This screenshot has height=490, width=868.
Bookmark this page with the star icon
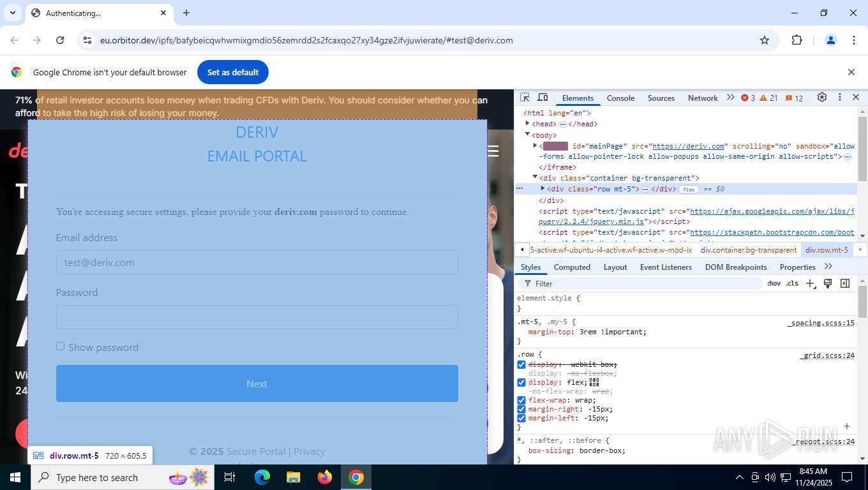pyautogui.click(x=765, y=40)
